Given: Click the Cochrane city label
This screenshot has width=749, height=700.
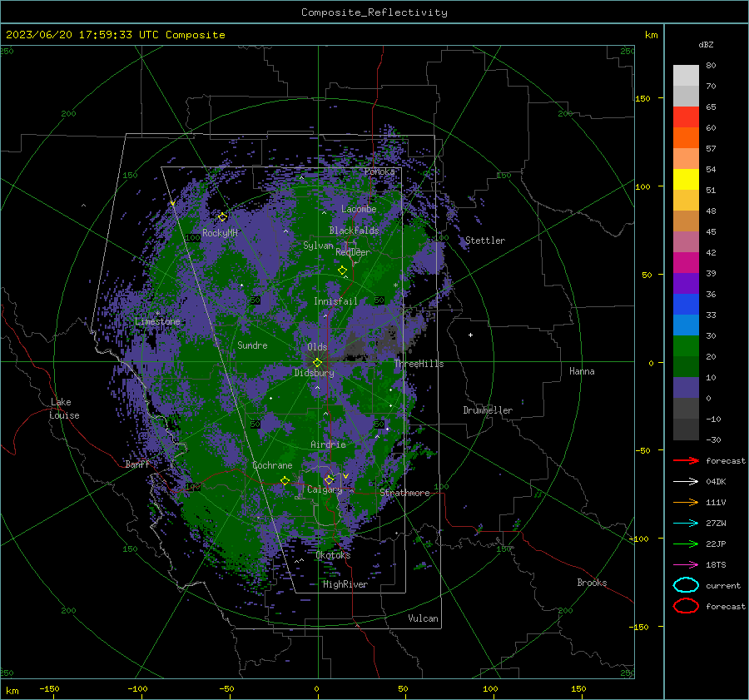Looking at the screenshot, I should (x=272, y=465).
